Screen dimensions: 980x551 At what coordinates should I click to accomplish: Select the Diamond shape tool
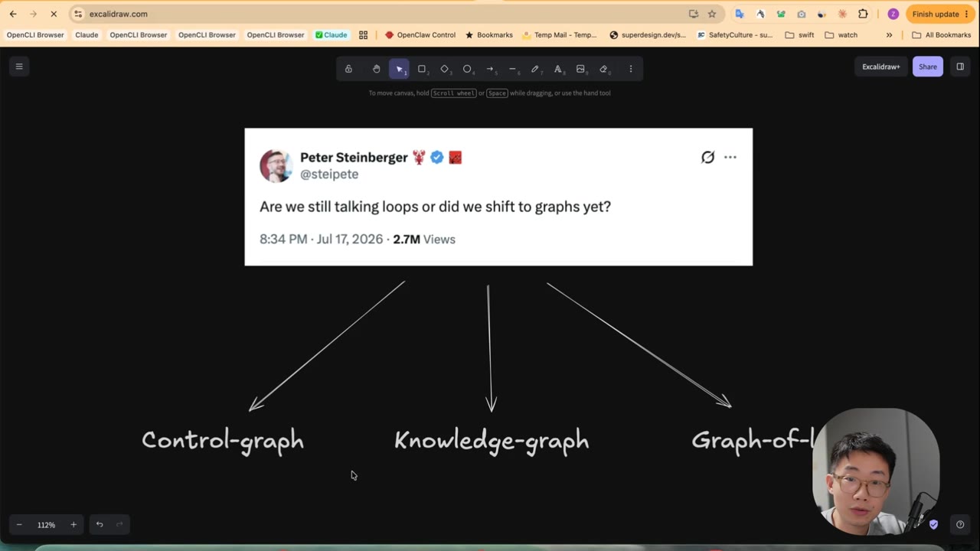pyautogui.click(x=445, y=69)
